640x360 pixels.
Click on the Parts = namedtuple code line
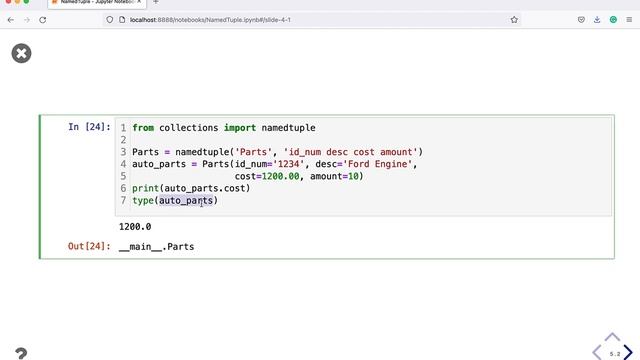point(278,152)
